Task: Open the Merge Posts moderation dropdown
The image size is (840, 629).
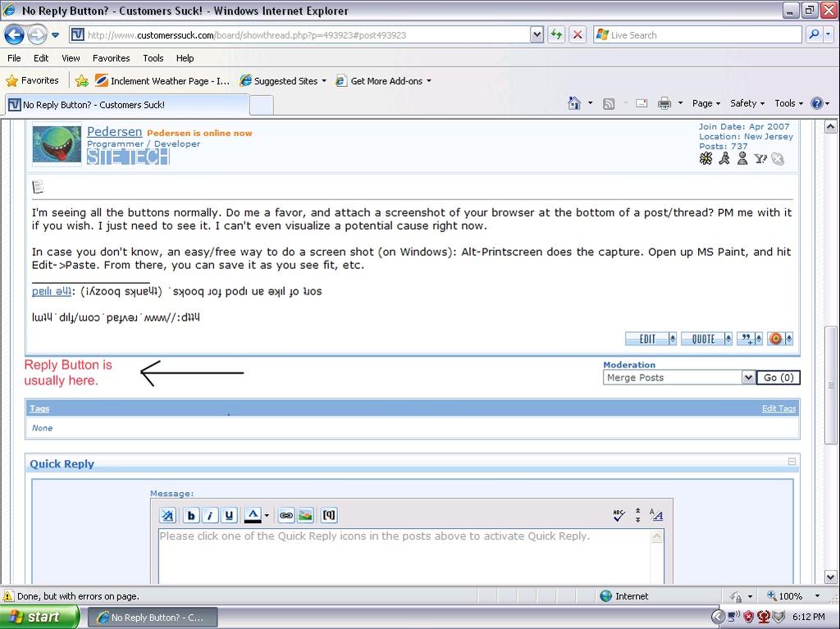Action: point(747,378)
